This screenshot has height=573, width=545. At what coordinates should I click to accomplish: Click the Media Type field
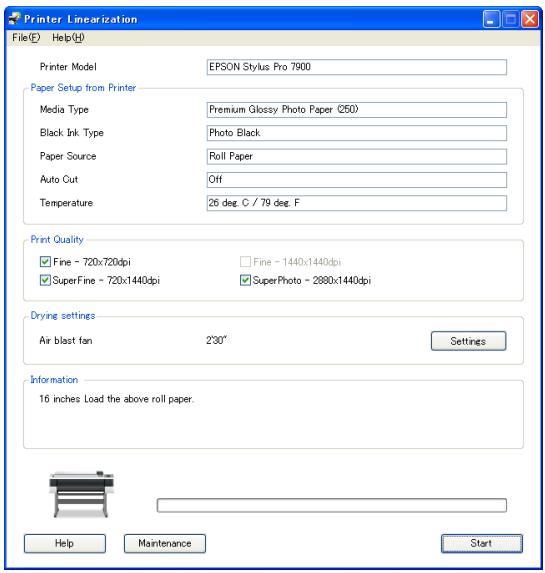356,110
